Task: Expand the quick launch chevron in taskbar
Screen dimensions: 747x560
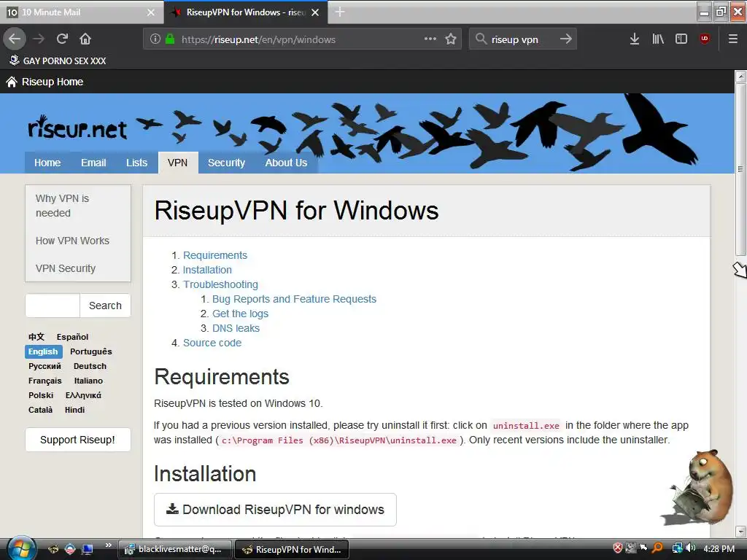Action: point(108,545)
